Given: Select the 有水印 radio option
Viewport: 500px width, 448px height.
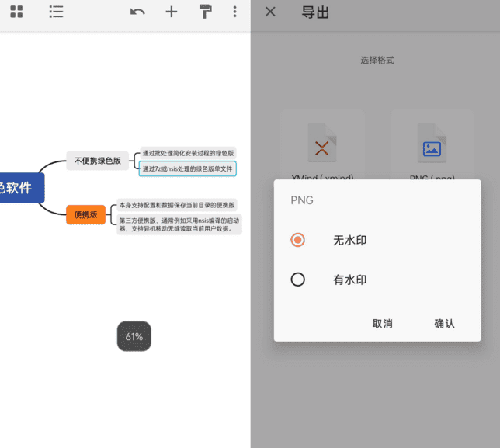Looking at the screenshot, I should click(x=297, y=280).
